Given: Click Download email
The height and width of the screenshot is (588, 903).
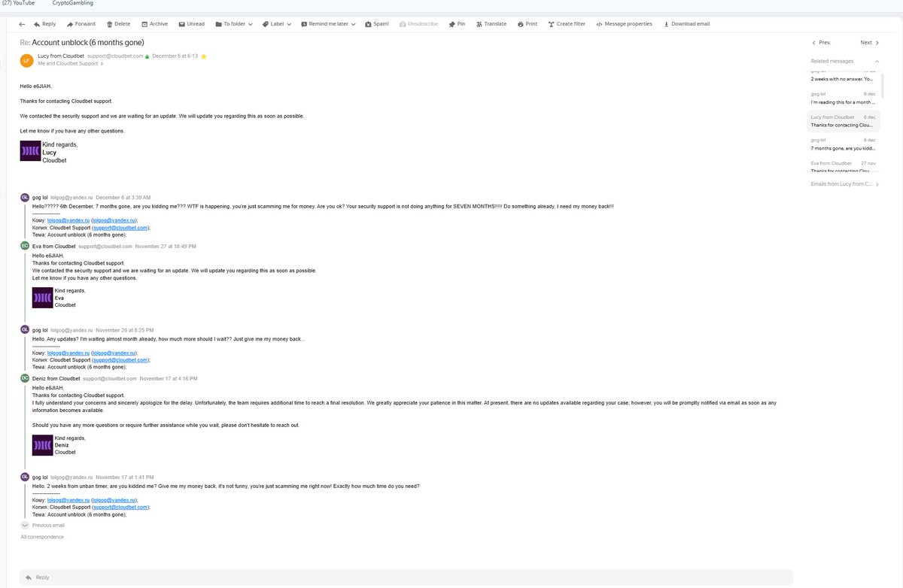Looking at the screenshot, I should (686, 24).
